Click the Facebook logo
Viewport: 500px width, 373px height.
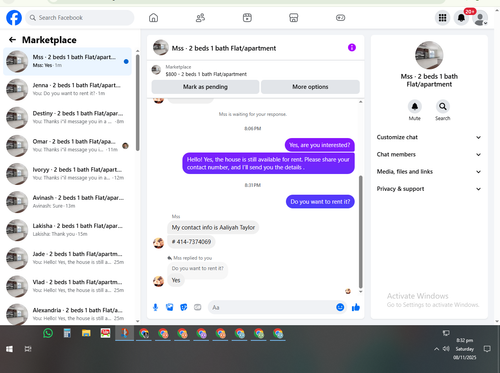point(14,18)
